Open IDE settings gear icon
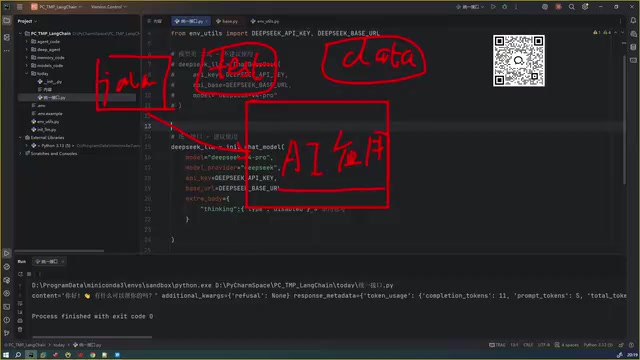Screen dimensions: 640x360 pyautogui.click(x=585, y=7)
